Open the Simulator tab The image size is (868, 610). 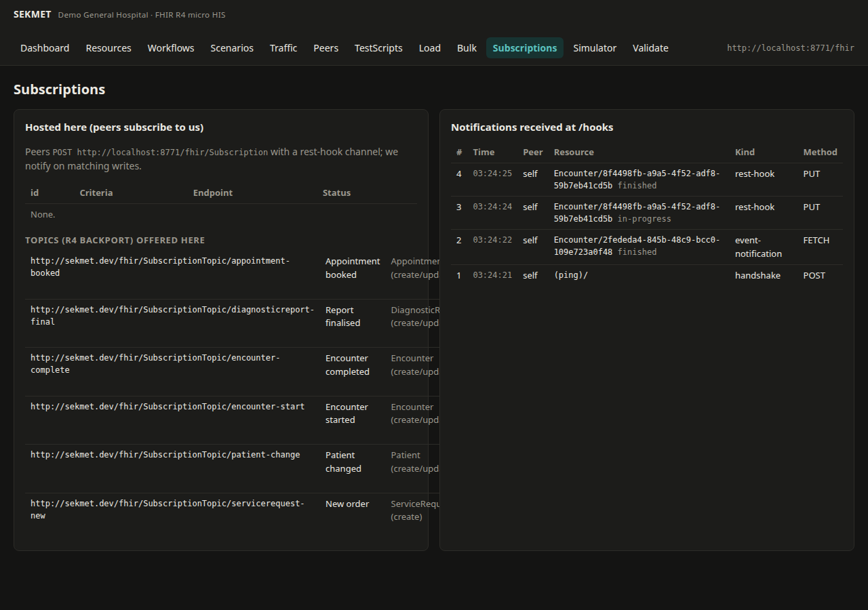point(595,48)
